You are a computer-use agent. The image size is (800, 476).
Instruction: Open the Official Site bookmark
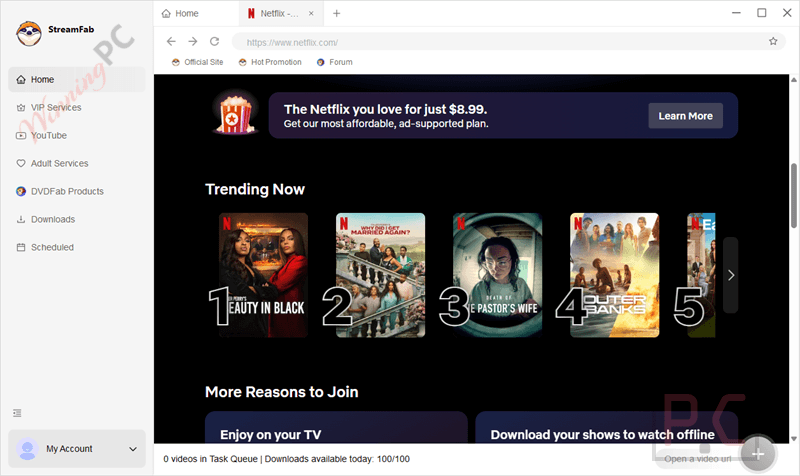(197, 62)
